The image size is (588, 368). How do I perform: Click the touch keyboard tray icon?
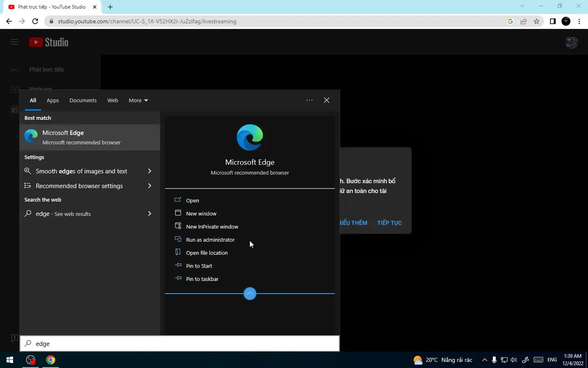pos(538,360)
